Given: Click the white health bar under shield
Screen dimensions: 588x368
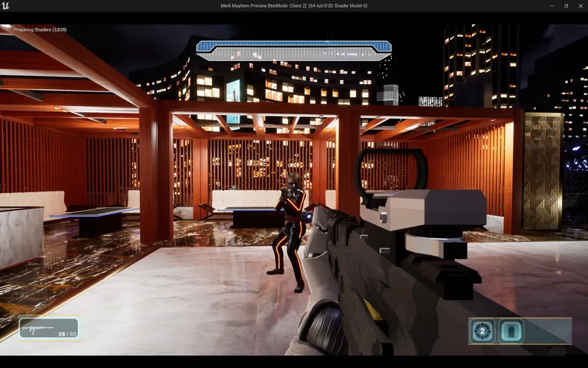Looking at the screenshot, I should pos(293,55).
